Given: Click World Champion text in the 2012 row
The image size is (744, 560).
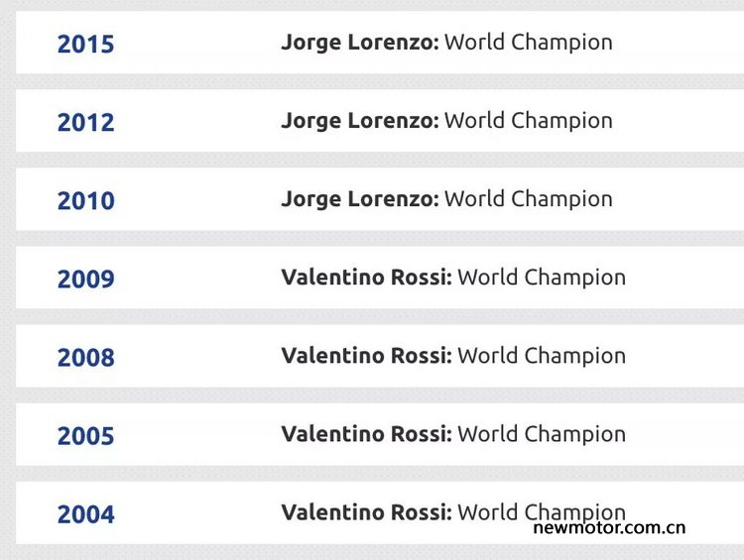Looking at the screenshot, I should 529,121.
